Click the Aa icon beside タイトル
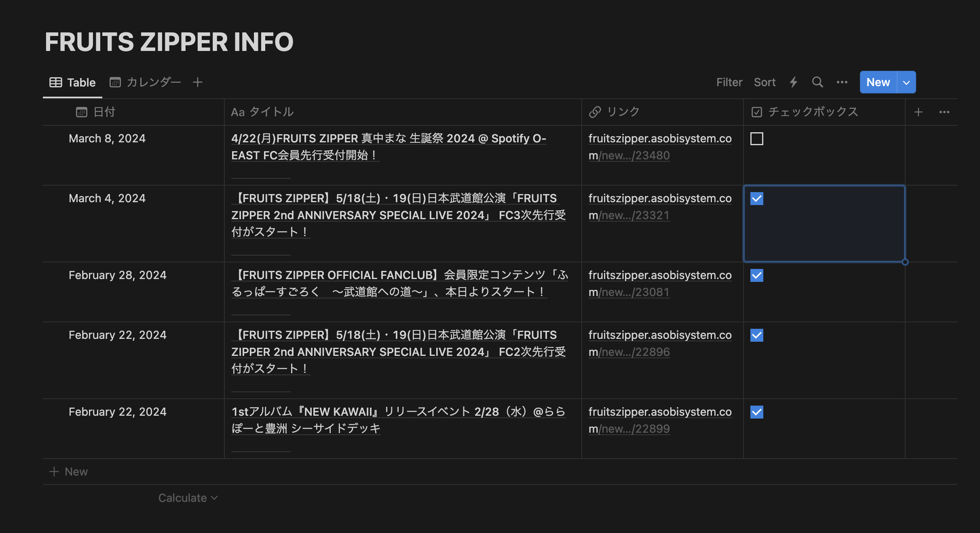 click(237, 112)
